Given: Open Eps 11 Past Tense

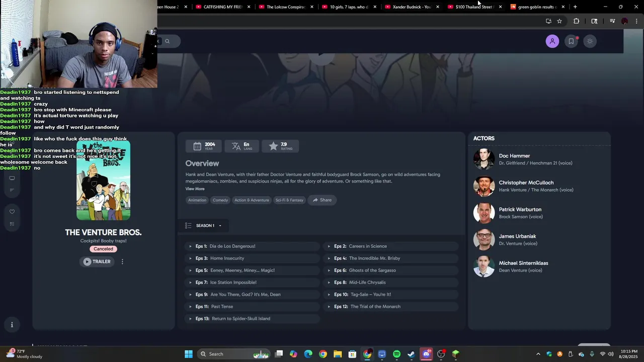Looking at the screenshot, I should 253,307.
